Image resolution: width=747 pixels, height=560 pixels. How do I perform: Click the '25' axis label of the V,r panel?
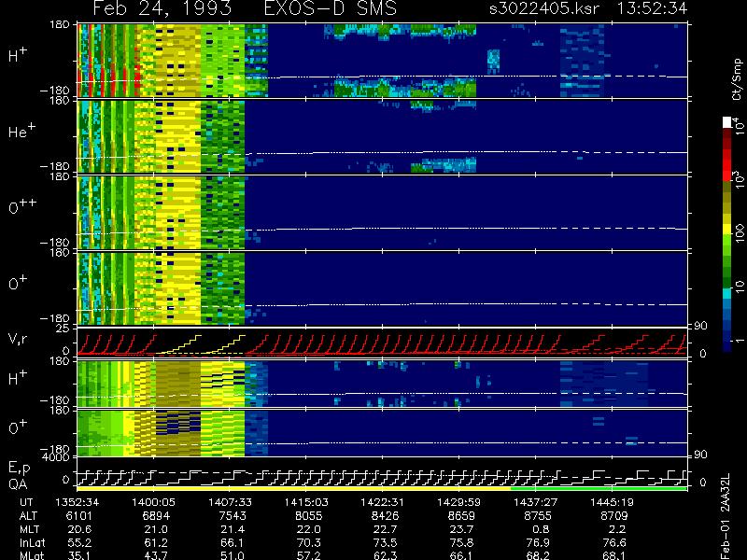pyautogui.click(x=64, y=329)
